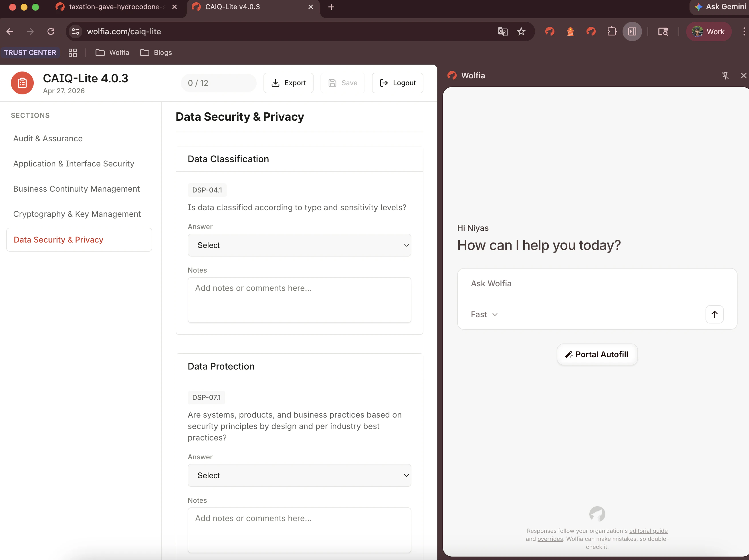Image resolution: width=749 pixels, height=560 pixels.
Task: Open the search-this-page icon near the profile
Action: 663,31
